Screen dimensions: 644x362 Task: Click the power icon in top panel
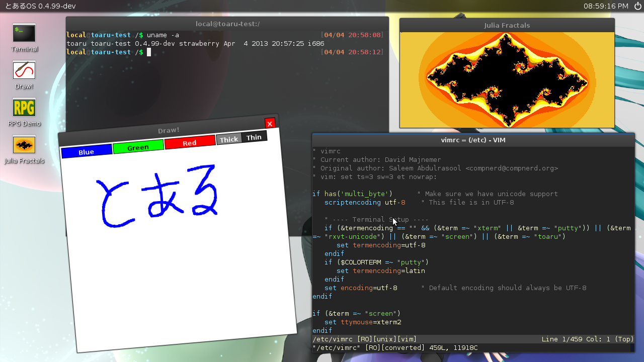coord(638,6)
